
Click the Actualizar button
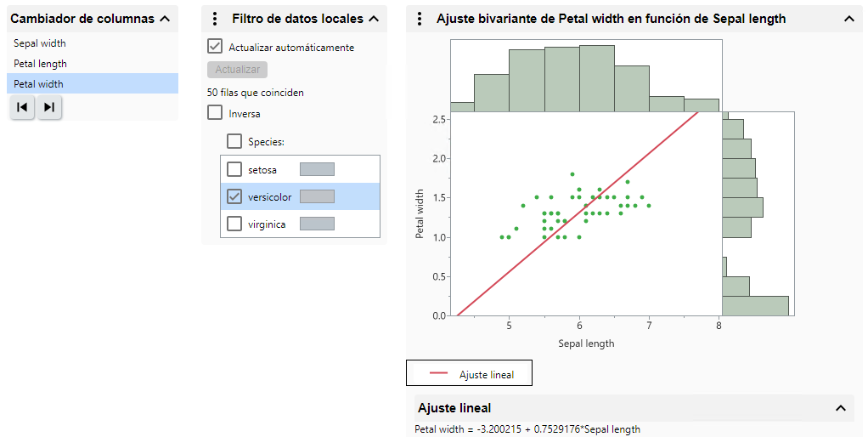tap(237, 70)
